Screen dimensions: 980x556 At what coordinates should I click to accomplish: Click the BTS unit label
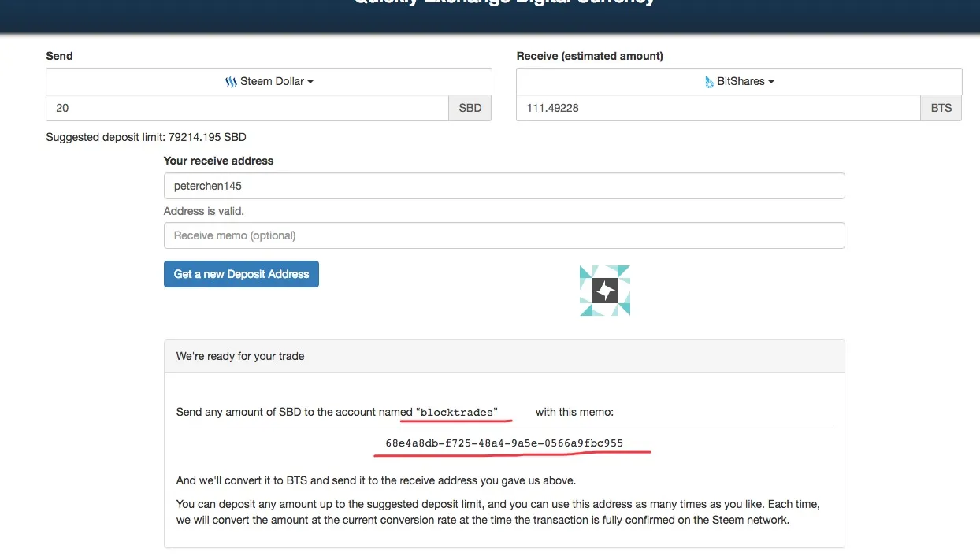coord(941,108)
